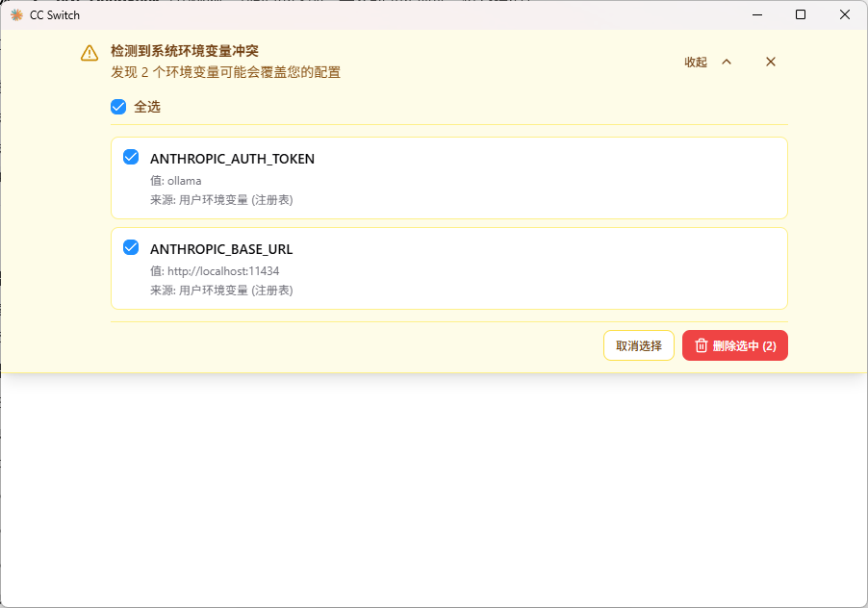Click the subtitle 发现 2 个环境变量可能会覆盖您的配置
Screen dimensions: 868x608
click(x=226, y=72)
